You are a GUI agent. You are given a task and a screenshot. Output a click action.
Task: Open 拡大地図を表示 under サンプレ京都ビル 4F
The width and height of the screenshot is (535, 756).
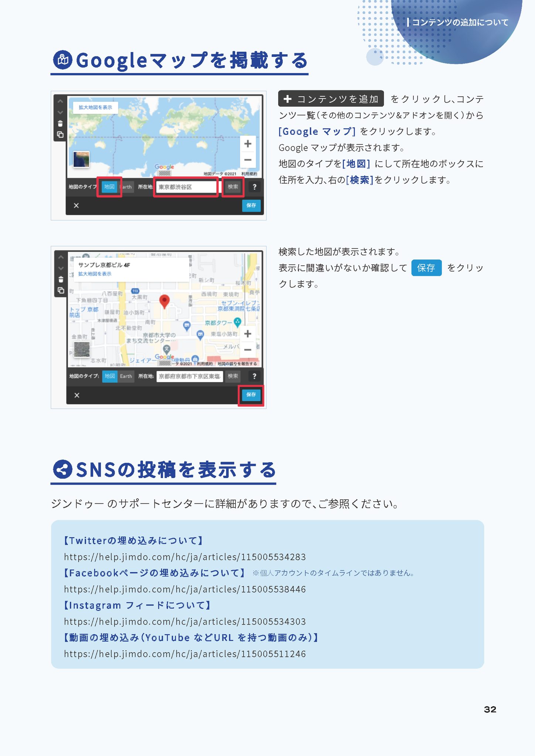pos(95,274)
